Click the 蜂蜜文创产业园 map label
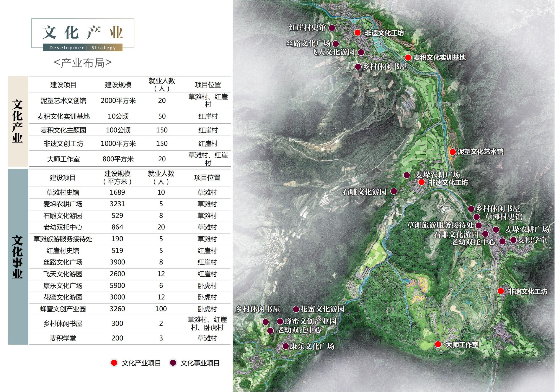555x392 pixels. click(310, 321)
